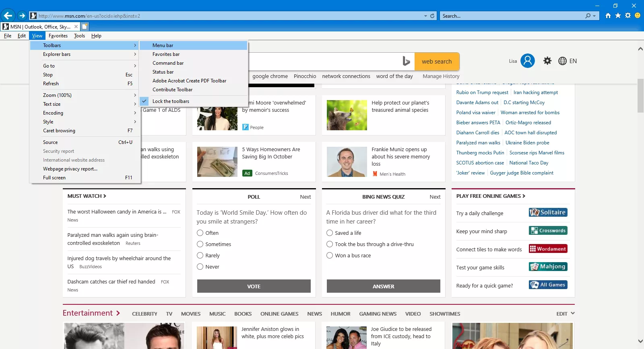Click the Refresh icon in address bar
The image size is (644, 349).
(432, 16)
